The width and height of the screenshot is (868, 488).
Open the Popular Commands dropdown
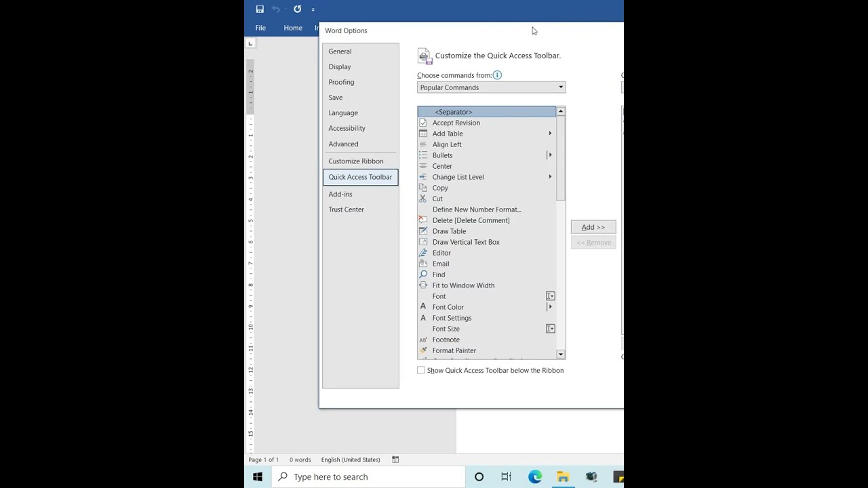point(491,87)
